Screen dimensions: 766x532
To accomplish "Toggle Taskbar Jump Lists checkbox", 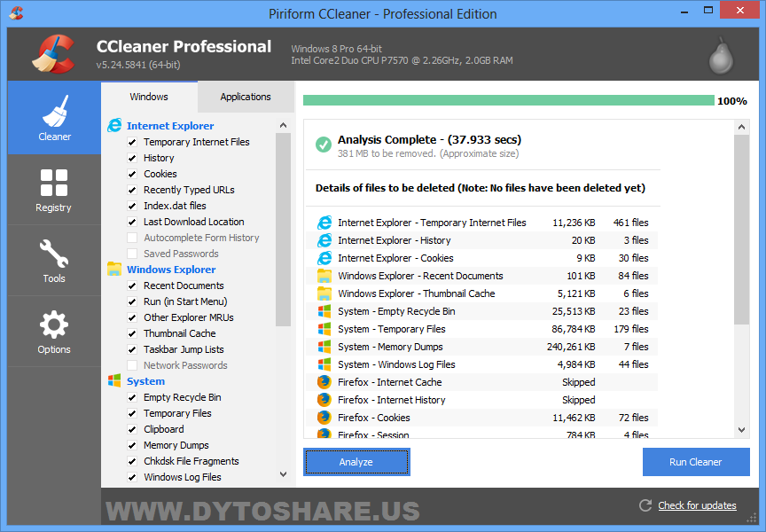I will [132, 349].
